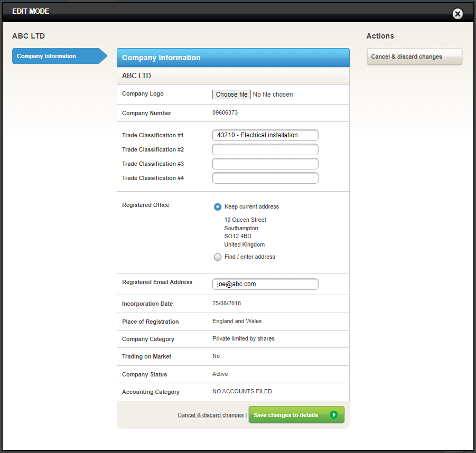Click the 'No file chosen' text
The image size is (476, 453).
pyautogui.click(x=273, y=95)
